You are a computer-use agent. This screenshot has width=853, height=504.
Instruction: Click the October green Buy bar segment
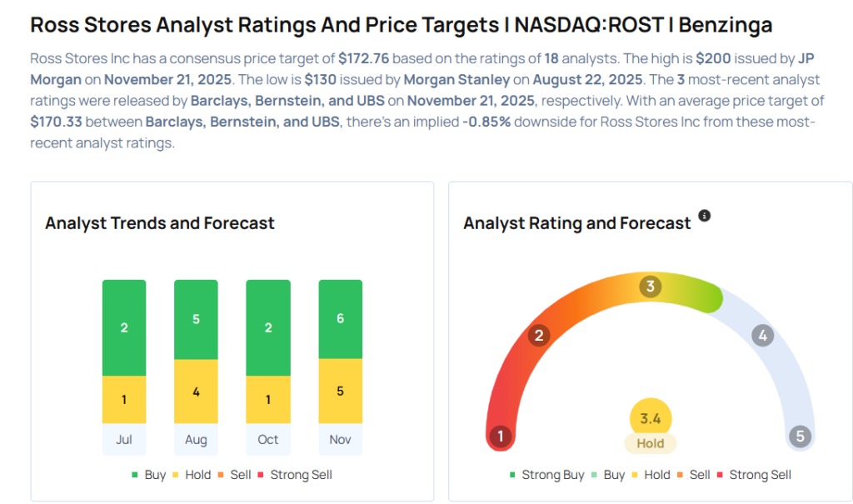pyautogui.click(x=268, y=327)
